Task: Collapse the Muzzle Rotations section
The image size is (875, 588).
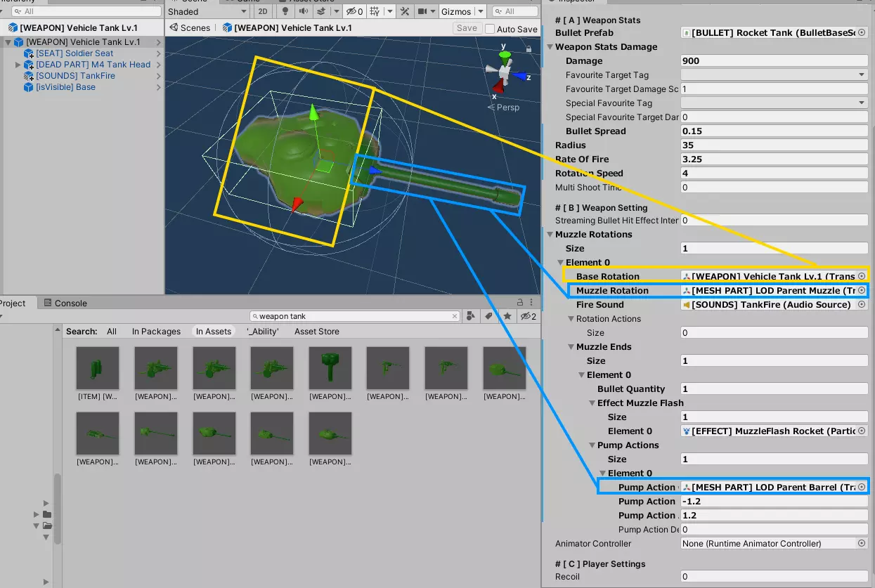Action: point(550,235)
